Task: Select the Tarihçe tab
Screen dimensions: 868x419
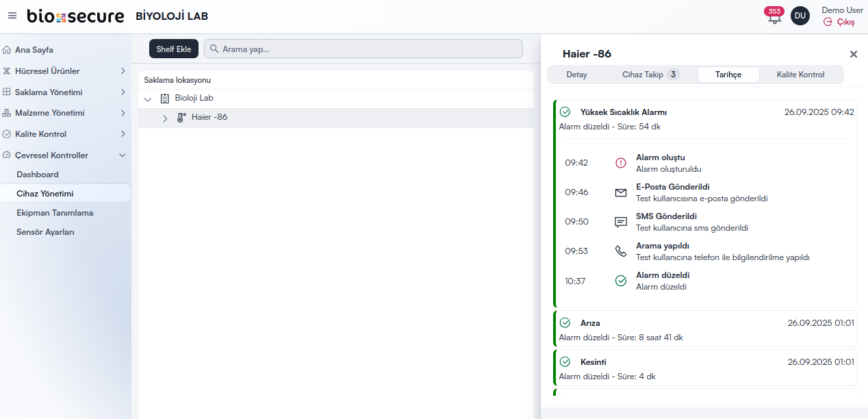Action: tap(728, 75)
